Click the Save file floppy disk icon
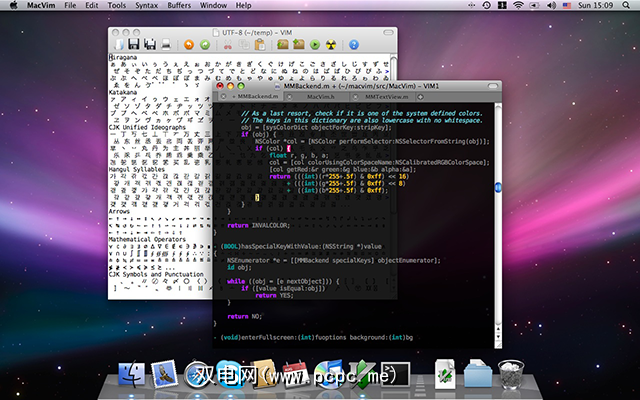 point(134,45)
